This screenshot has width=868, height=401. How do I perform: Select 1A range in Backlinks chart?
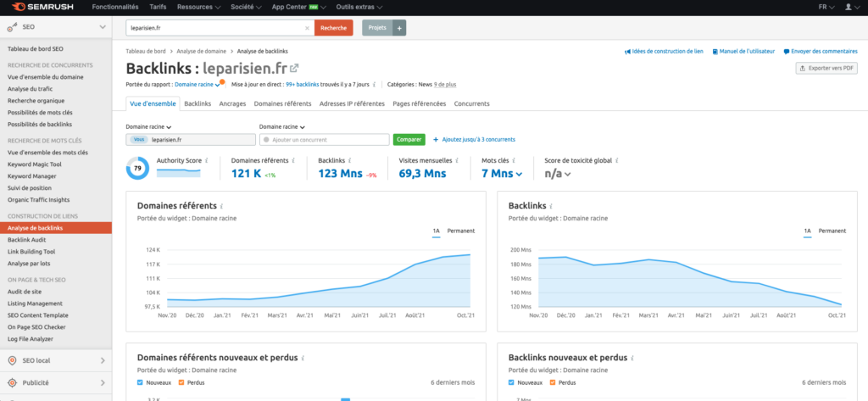pos(808,231)
